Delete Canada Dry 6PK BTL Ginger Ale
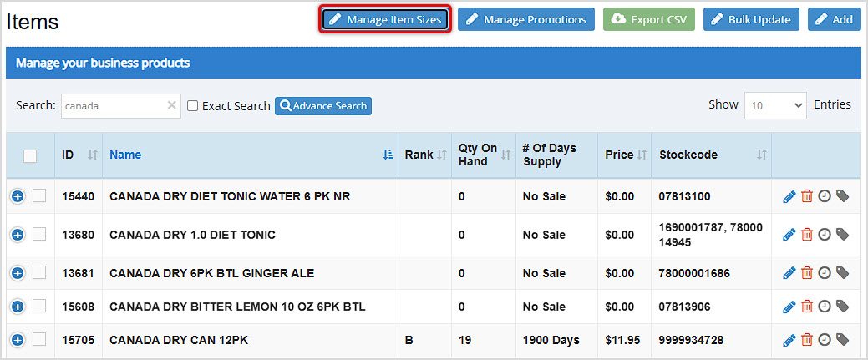 point(807,273)
